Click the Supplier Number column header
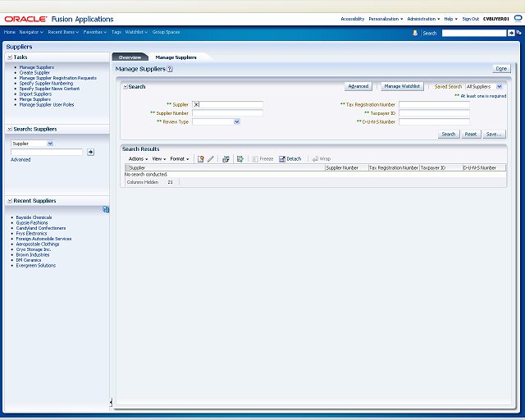The width and height of the screenshot is (525, 420). pyautogui.click(x=346, y=168)
